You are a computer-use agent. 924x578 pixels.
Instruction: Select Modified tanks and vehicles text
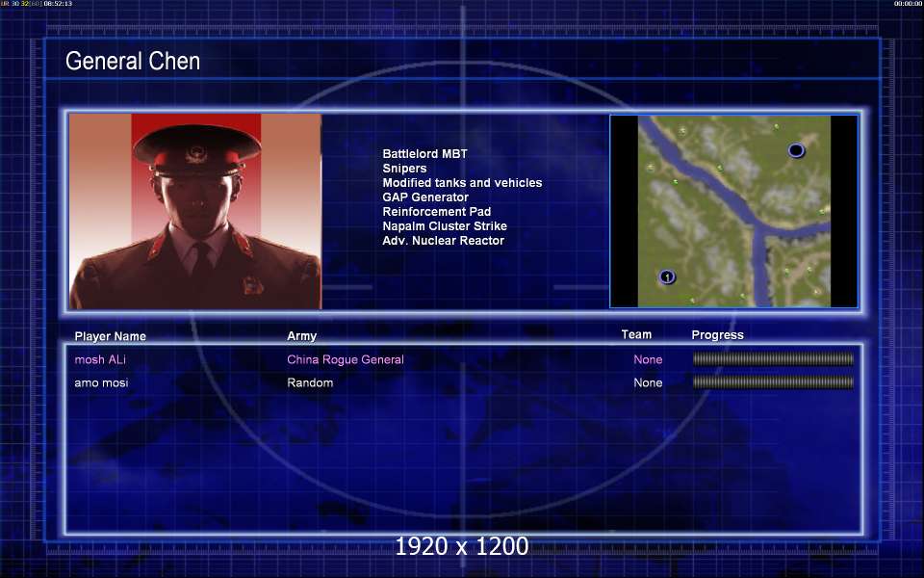pyautogui.click(x=462, y=182)
